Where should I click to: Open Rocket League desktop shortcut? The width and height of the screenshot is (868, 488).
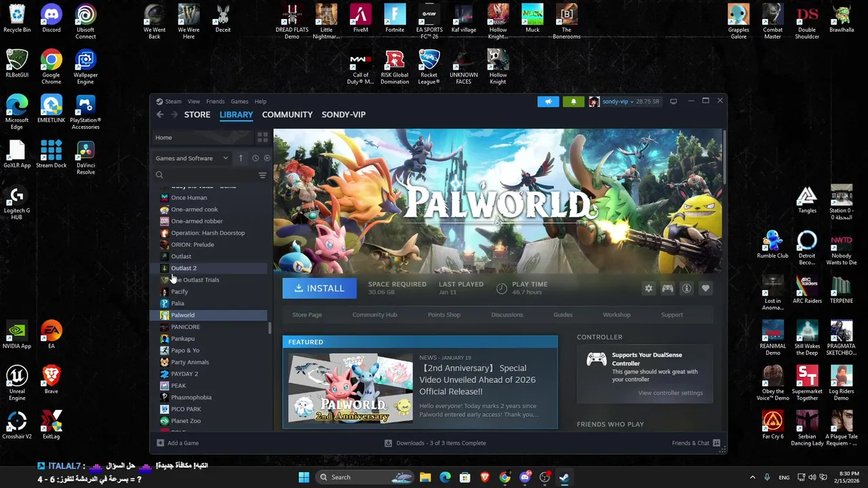click(429, 67)
